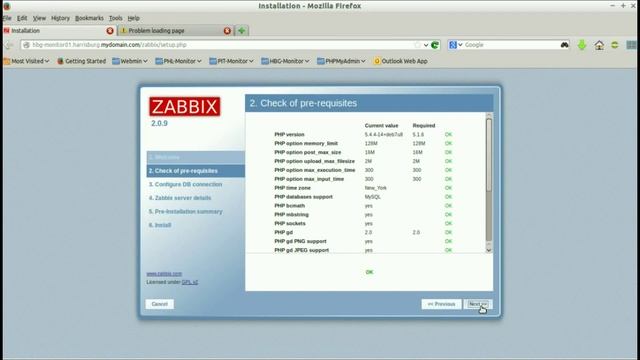Close the Installation tab
Viewport: 640px width, 360px height.
coord(110,31)
